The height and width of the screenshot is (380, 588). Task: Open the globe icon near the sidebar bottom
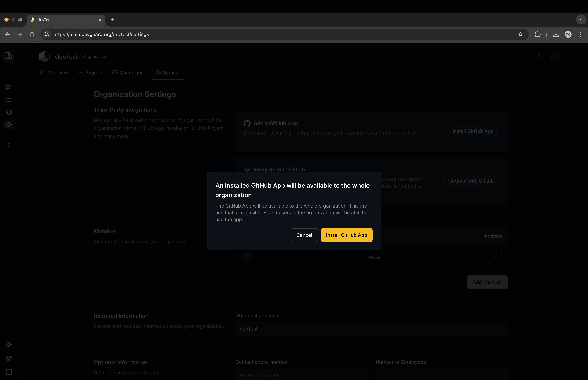pos(9,358)
